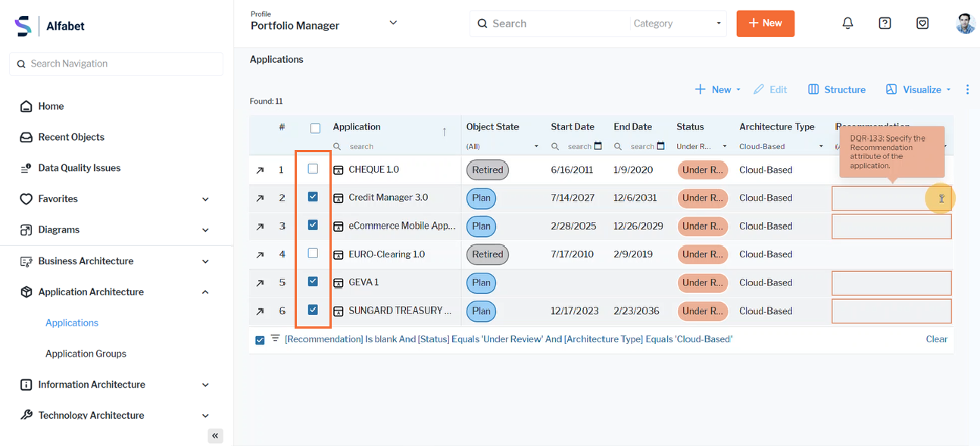Click the Start Date calendar icon
This screenshot has height=446, width=980.
[x=598, y=146]
